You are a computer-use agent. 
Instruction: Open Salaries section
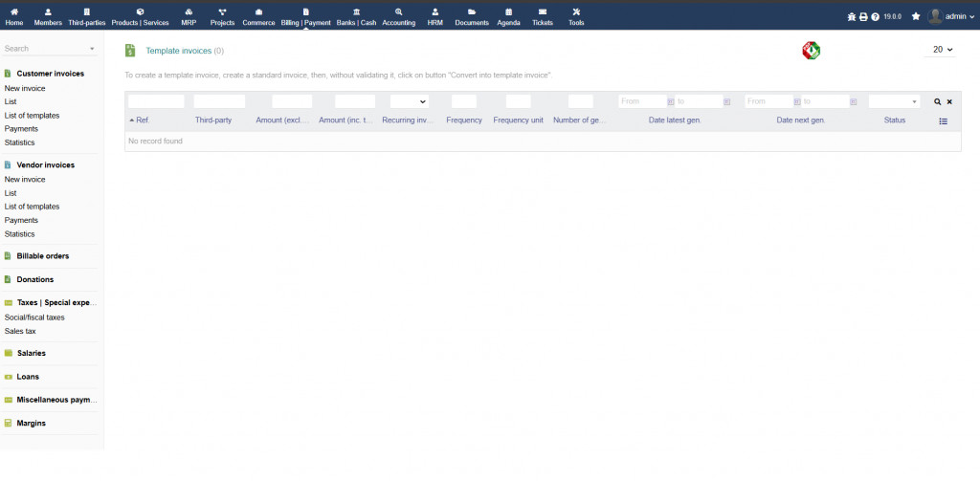(x=32, y=353)
